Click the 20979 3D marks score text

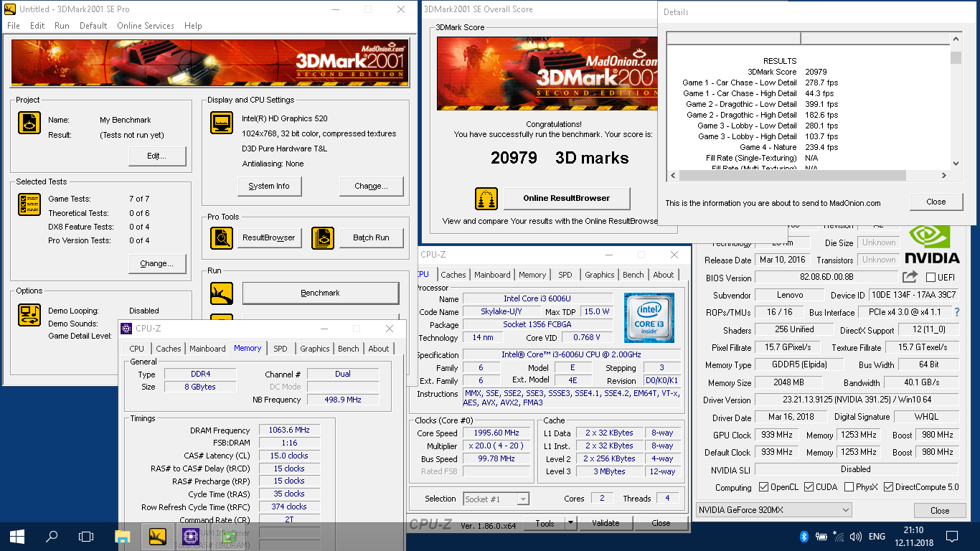(560, 158)
